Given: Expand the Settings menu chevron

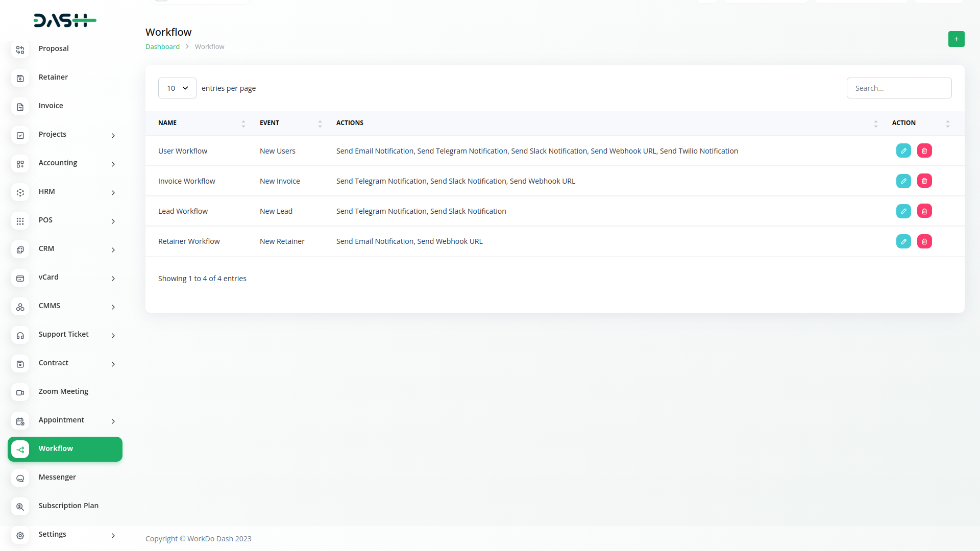Looking at the screenshot, I should pyautogui.click(x=113, y=535).
